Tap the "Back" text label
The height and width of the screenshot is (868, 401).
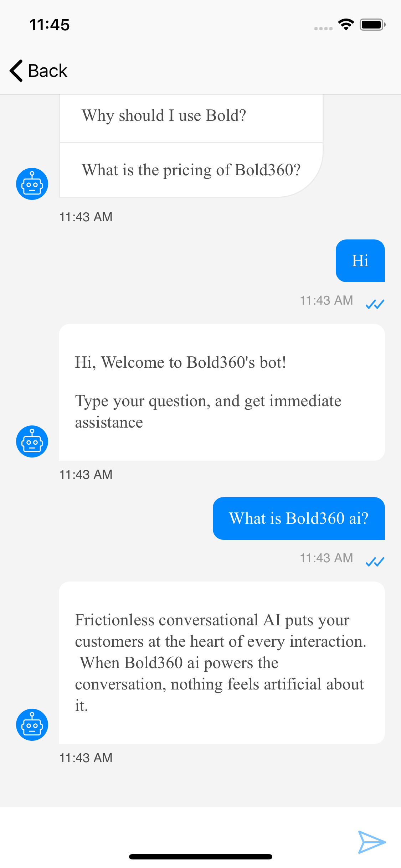point(47,71)
